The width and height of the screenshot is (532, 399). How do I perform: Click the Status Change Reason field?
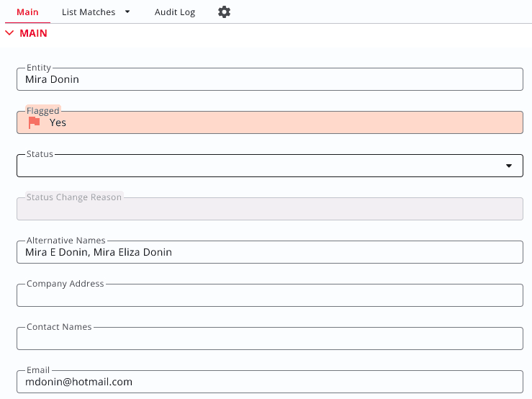[270, 209]
